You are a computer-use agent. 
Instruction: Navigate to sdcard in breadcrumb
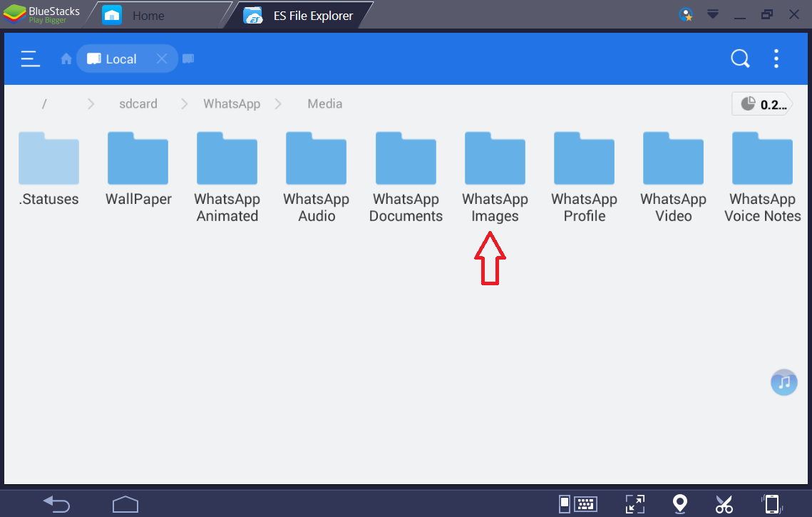(138, 103)
